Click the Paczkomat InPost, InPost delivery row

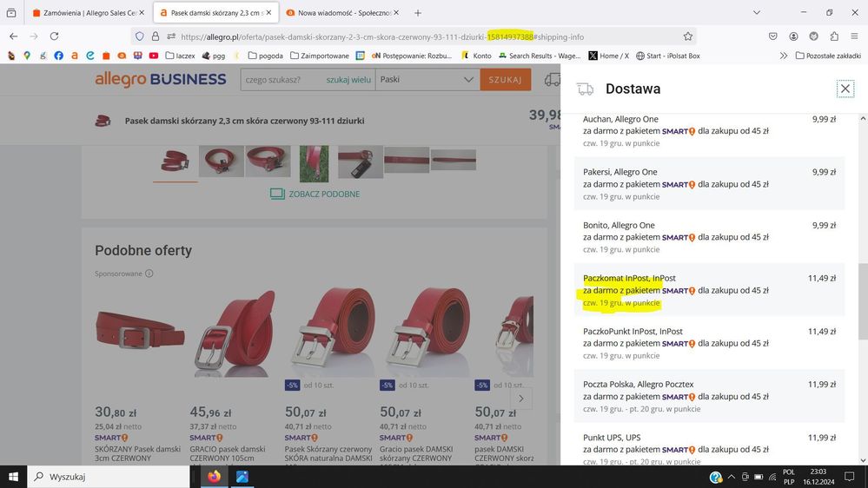click(x=709, y=290)
